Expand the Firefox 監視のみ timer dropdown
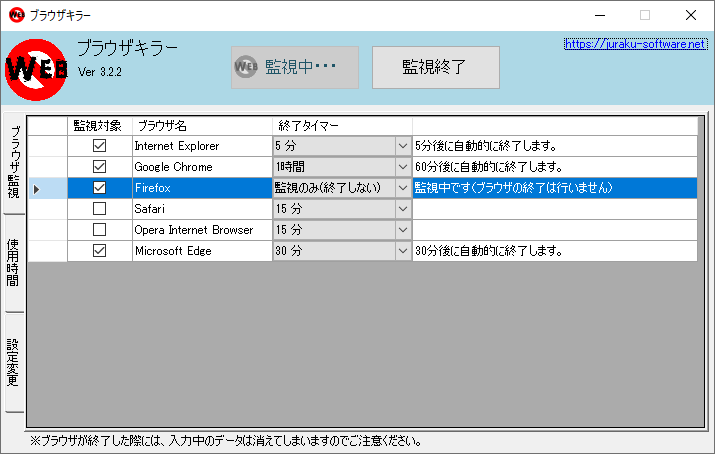 coord(403,188)
